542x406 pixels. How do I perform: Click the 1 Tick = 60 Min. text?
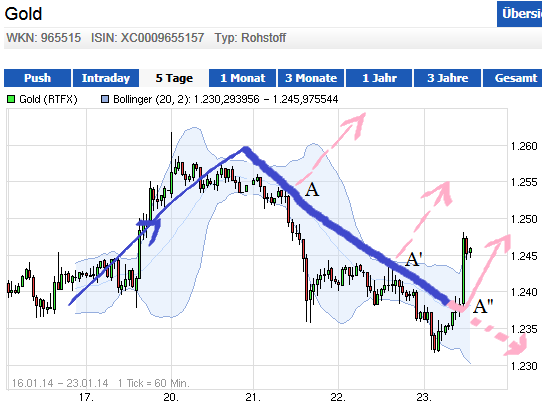(153, 383)
